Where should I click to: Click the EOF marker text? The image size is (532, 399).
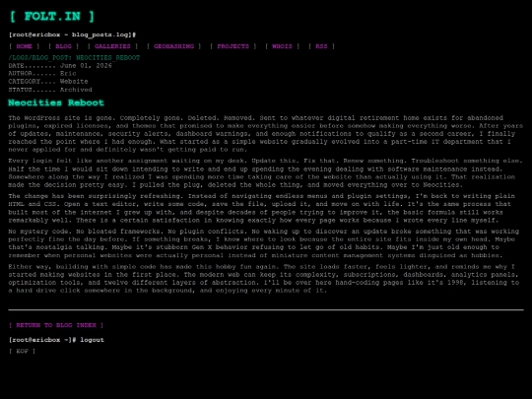click(x=22, y=351)
